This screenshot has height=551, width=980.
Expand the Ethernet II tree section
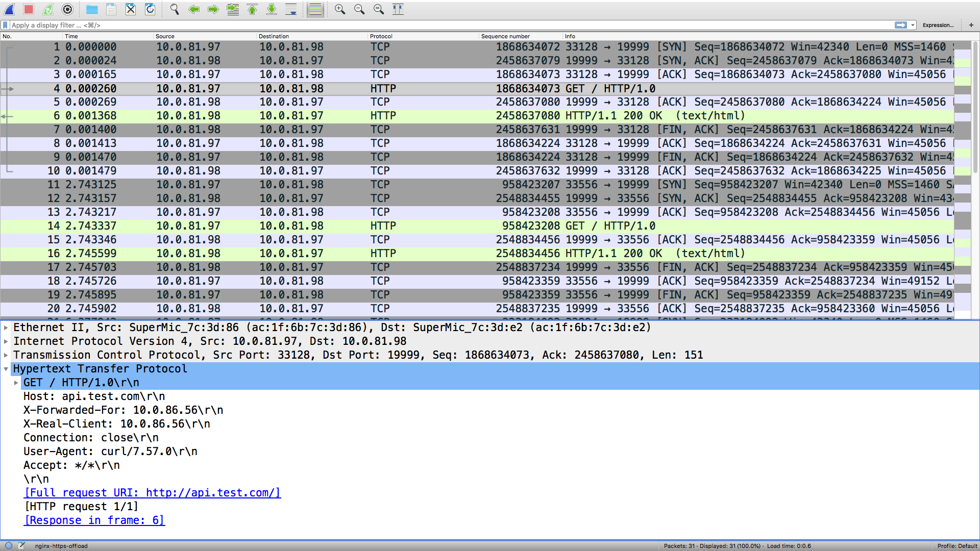(x=6, y=328)
